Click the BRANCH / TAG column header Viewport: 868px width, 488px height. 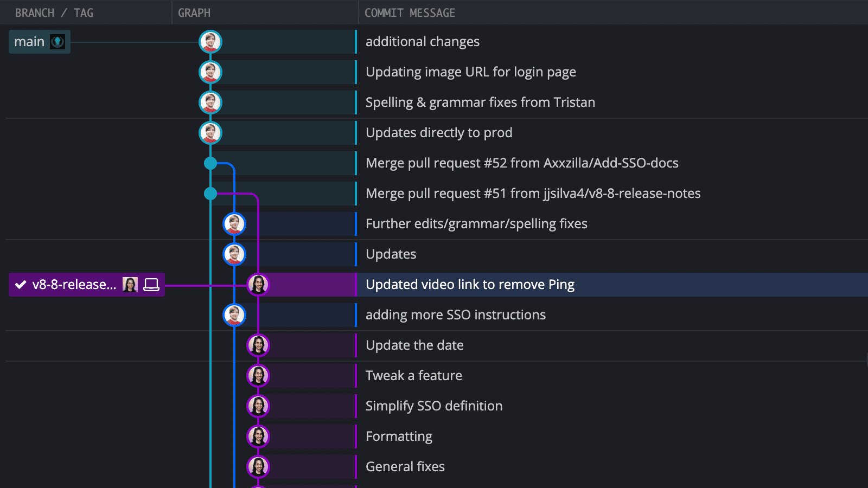click(x=54, y=12)
